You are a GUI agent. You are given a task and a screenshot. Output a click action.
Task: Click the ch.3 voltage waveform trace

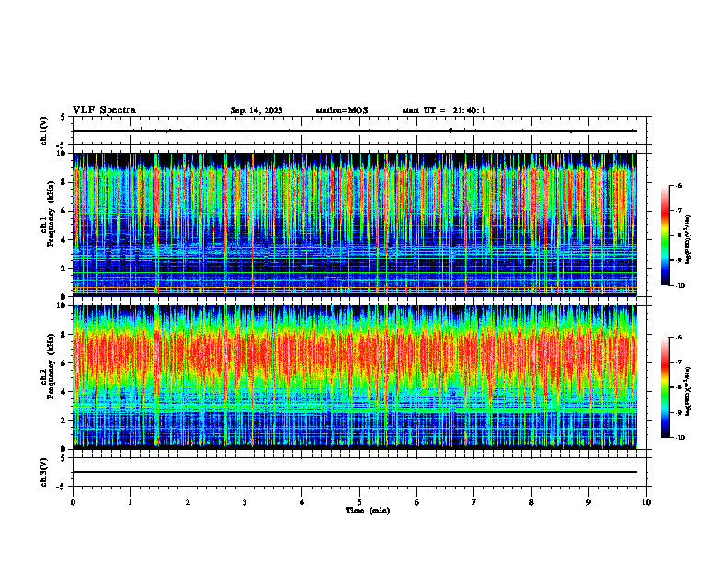[355, 472]
